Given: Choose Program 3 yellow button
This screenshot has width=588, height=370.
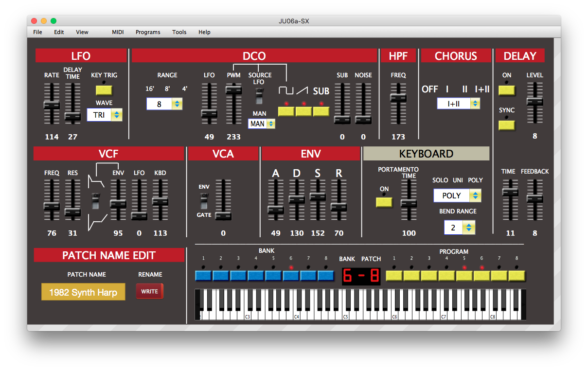Looking at the screenshot, I should tap(429, 276).
